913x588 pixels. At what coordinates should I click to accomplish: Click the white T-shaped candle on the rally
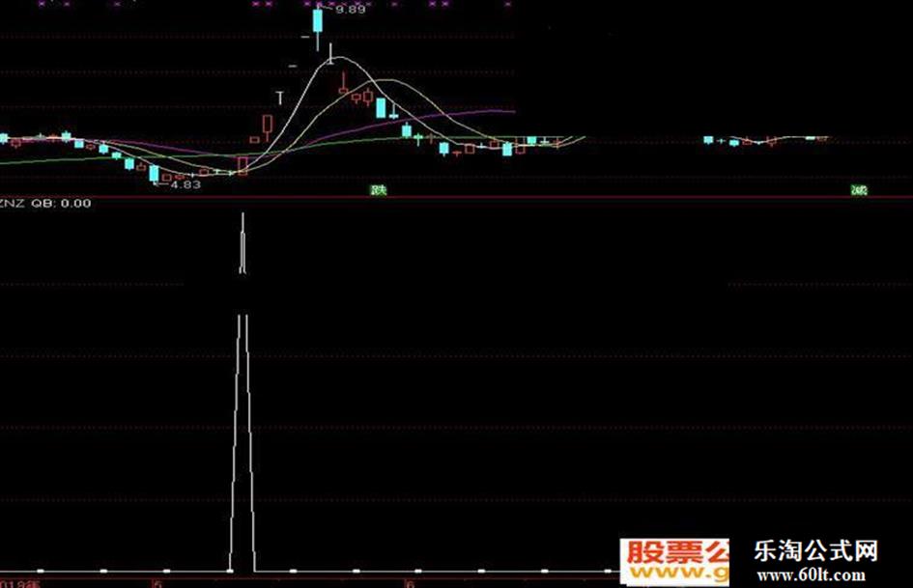280,98
